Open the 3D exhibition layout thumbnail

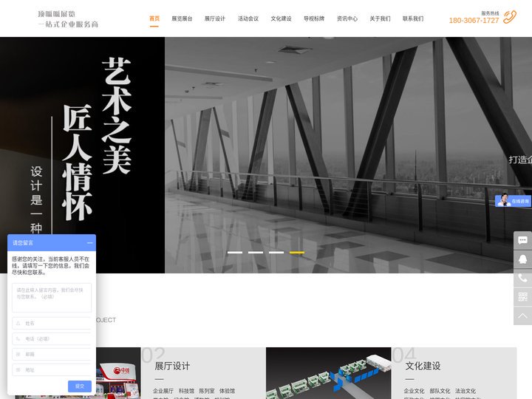[328, 373]
